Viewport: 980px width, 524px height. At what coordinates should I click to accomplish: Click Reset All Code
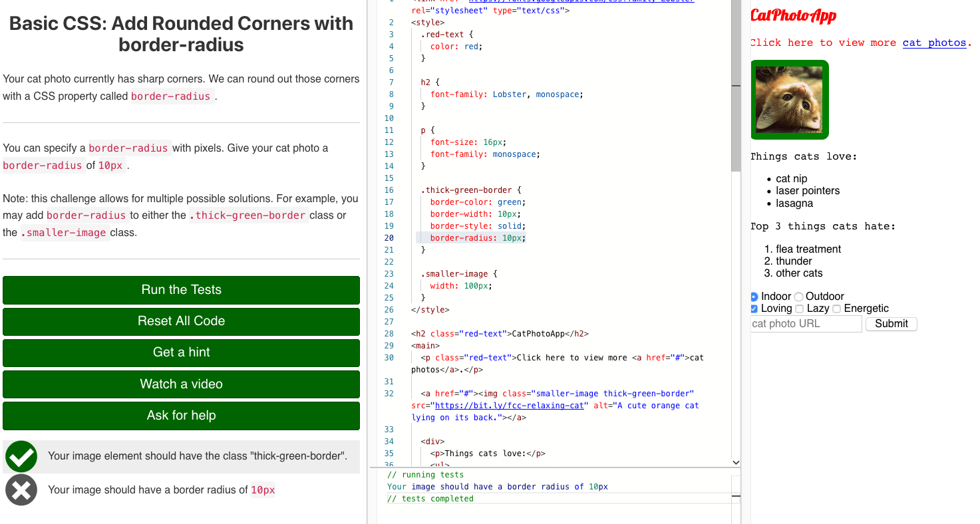(181, 321)
